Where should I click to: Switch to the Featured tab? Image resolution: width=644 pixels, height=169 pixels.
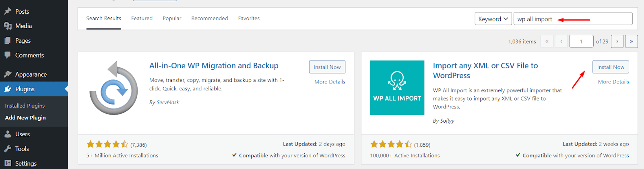point(142,19)
